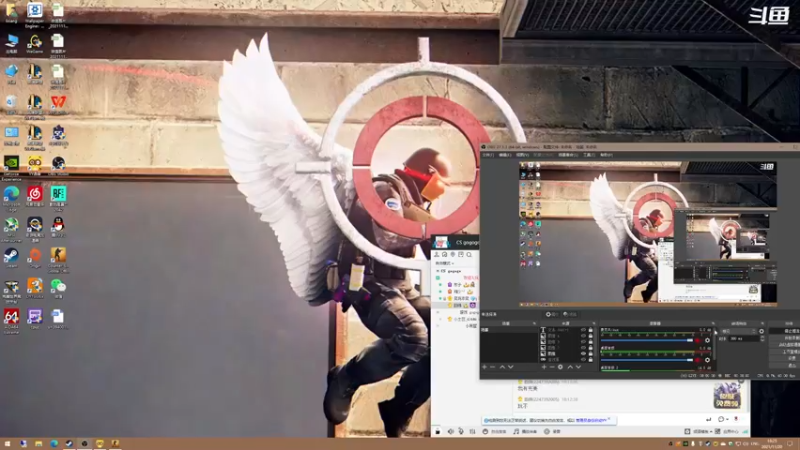
Task: Click the Stop Streaming button in OBS controls
Action: pos(785,331)
